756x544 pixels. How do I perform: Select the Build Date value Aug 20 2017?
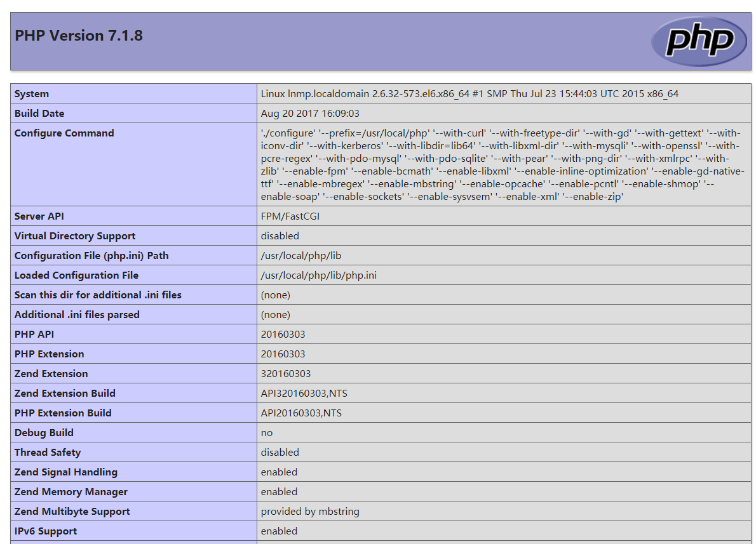[310, 114]
